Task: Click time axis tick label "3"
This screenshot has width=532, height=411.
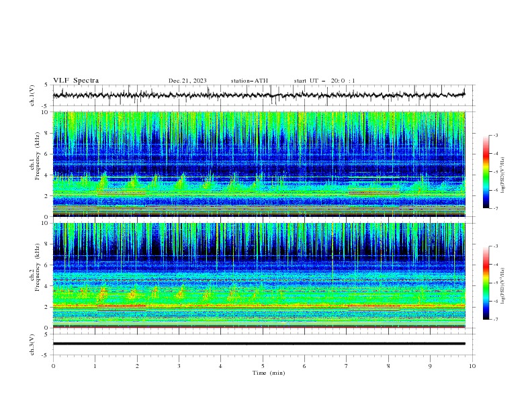Action: pos(179,366)
